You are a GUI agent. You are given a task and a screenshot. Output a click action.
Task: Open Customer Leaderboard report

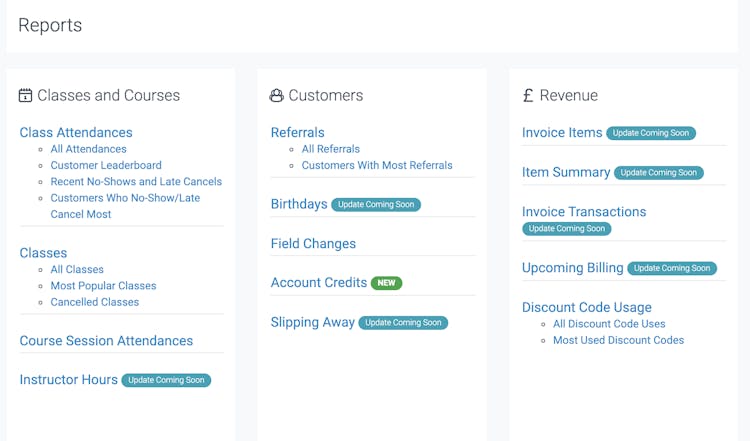[106, 165]
